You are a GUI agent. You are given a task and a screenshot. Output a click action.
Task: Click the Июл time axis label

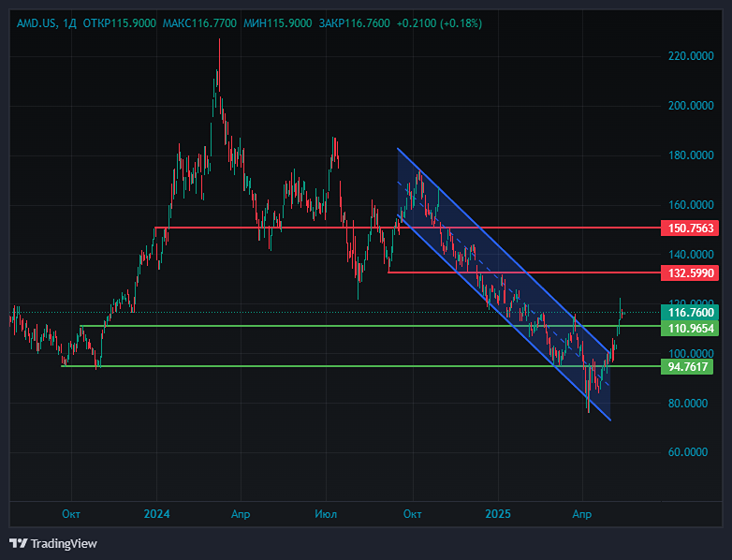pyautogui.click(x=326, y=514)
